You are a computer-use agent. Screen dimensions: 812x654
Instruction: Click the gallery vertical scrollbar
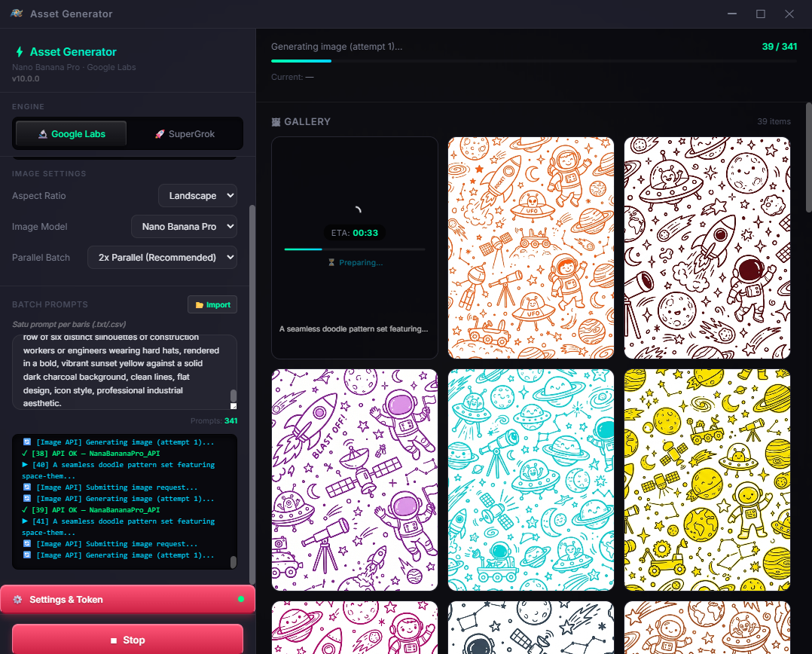809,157
